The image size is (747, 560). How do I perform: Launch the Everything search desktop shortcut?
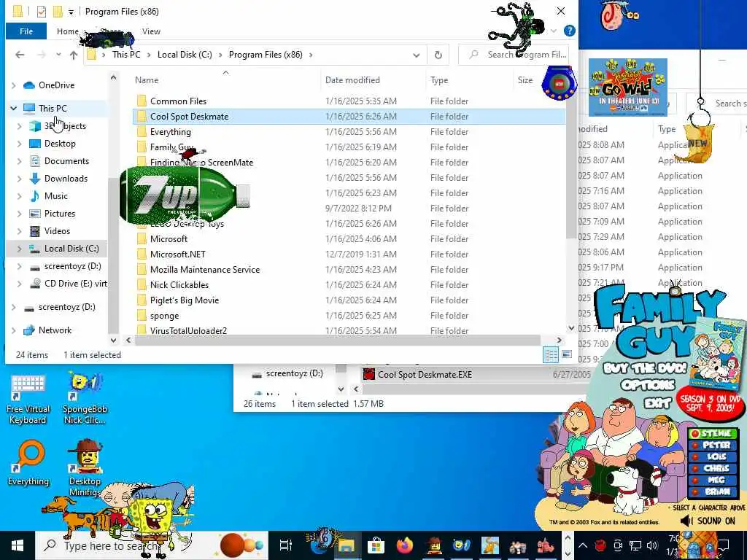click(28, 463)
